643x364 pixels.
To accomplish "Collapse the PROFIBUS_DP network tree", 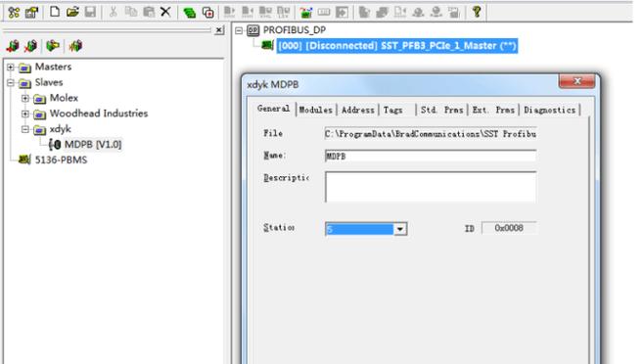I will click(239, 30).
